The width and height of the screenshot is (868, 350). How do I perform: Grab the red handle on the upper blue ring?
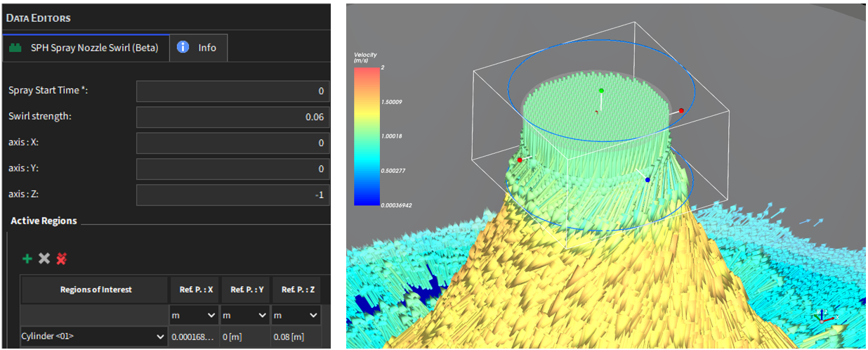click(681, 111)
